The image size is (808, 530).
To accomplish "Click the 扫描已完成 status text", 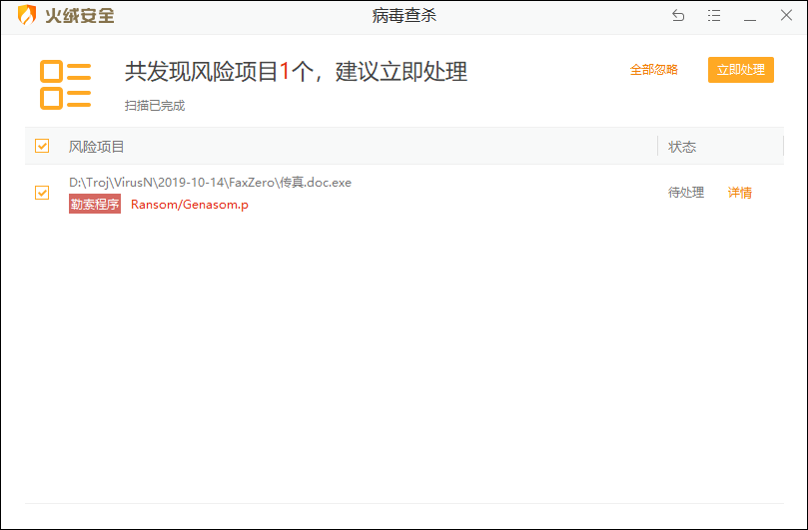I will tap(155, 106).
